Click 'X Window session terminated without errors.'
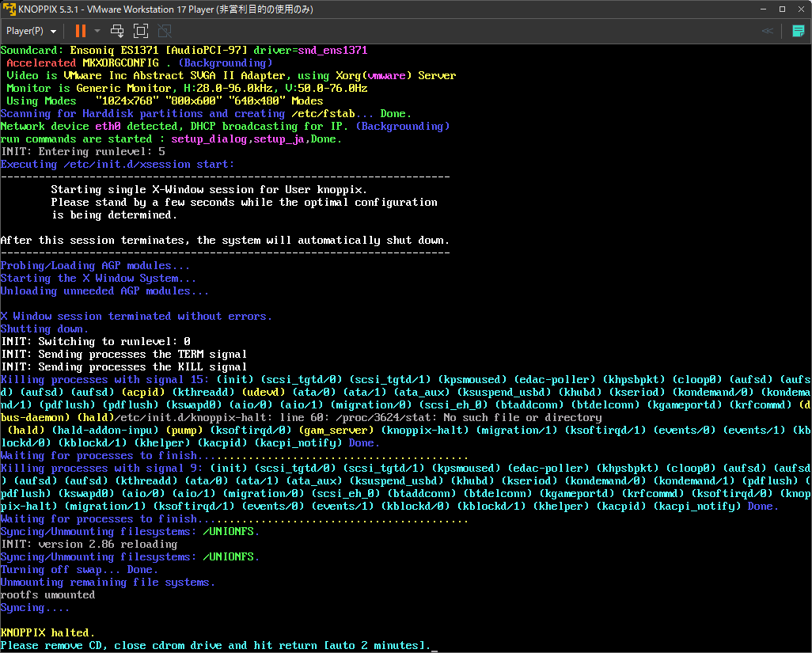The image size is (812, 653). (136, 317)
